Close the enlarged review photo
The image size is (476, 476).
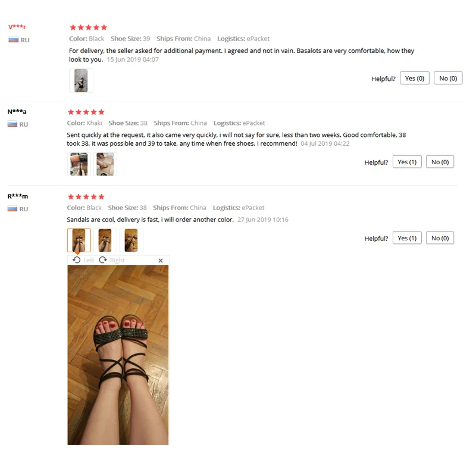click(161, 260)
